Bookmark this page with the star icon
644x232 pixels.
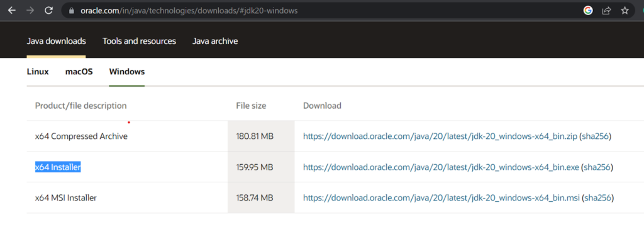[x=625, y=11]
